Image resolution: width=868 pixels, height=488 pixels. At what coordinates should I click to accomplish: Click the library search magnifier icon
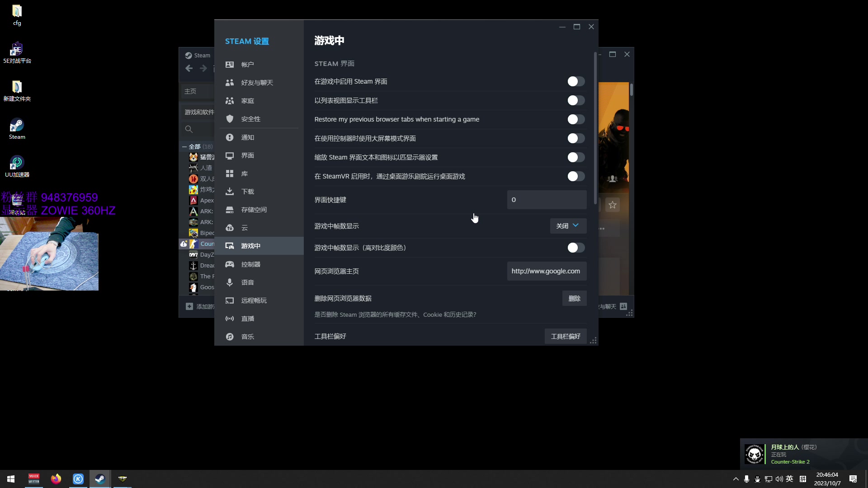189,129
